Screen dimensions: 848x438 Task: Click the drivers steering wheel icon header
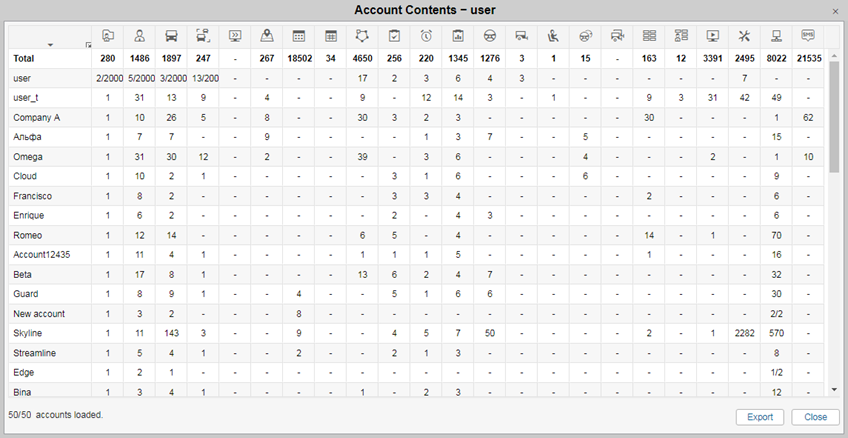[490, 36]
